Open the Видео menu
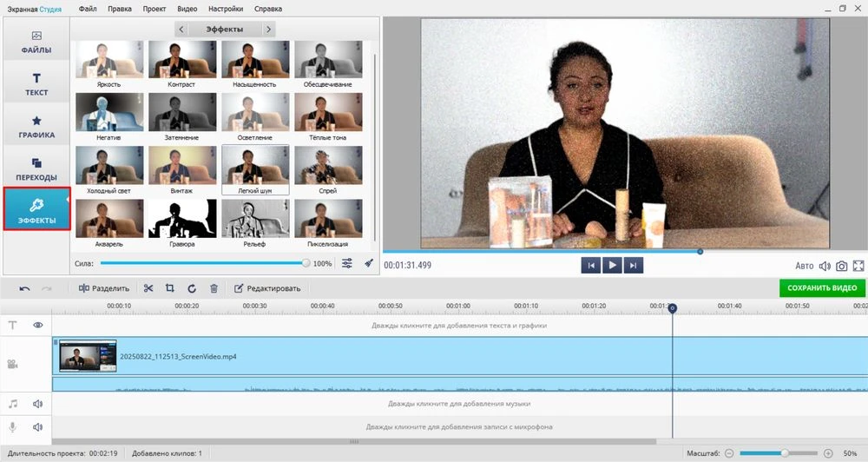Image resolution: width=868 pixels, height=462 pixels. (x=186, y=8)
